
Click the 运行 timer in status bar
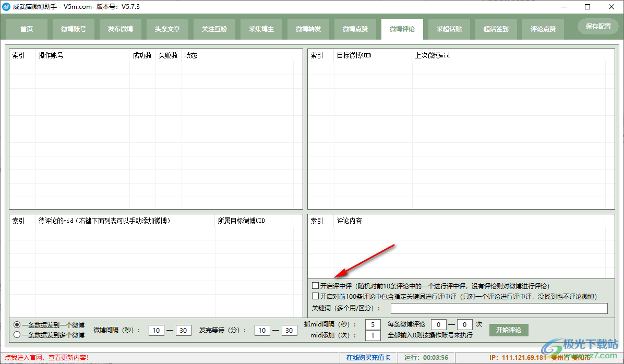426,358
